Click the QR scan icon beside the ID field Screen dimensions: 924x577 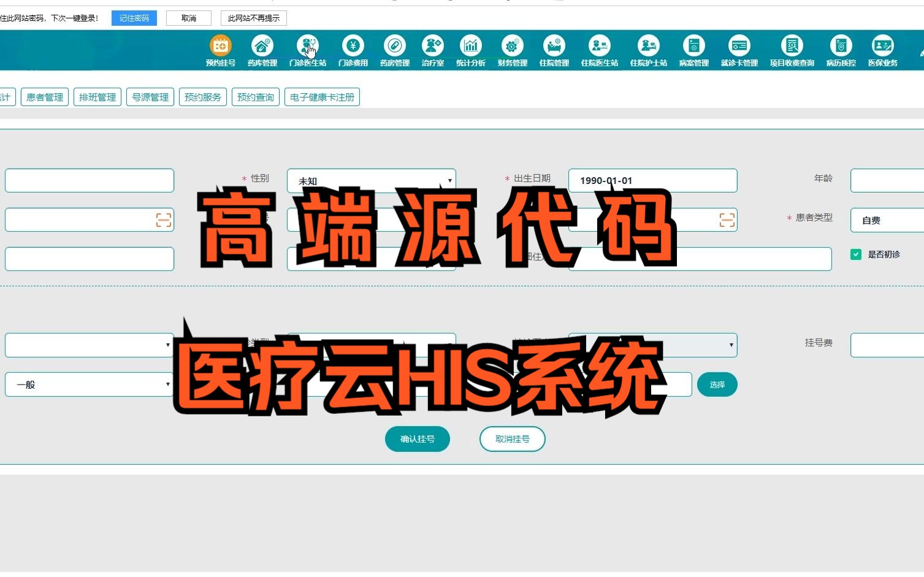tap(163, 220)
